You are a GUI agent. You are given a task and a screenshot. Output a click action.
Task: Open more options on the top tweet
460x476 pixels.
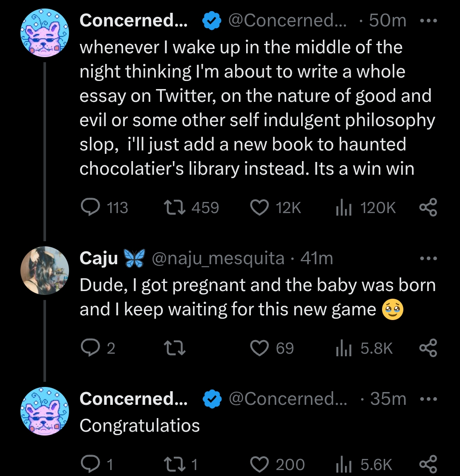(x=428, y=20)
